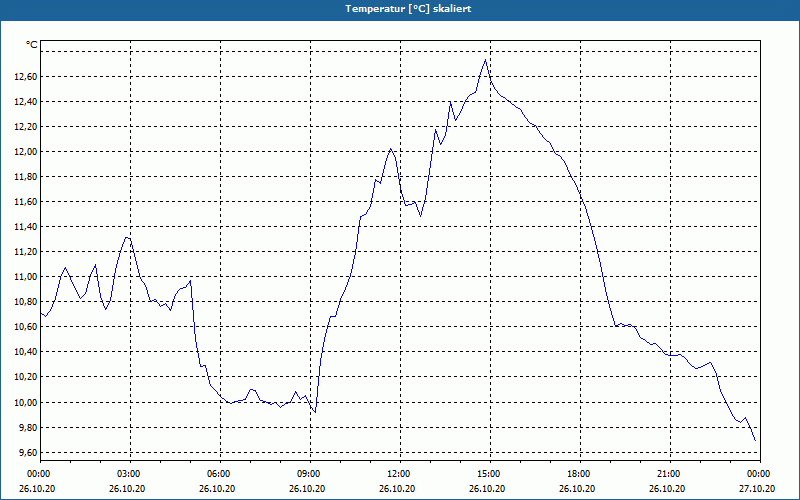
Task: Select the 10,80 y-axis value
Action: coord(26,302)
